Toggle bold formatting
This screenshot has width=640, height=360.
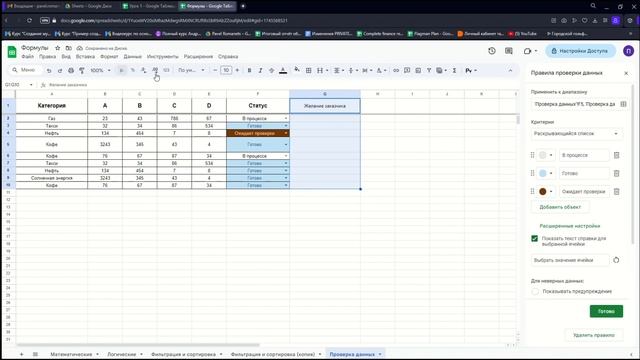click(x=249, y=71)
